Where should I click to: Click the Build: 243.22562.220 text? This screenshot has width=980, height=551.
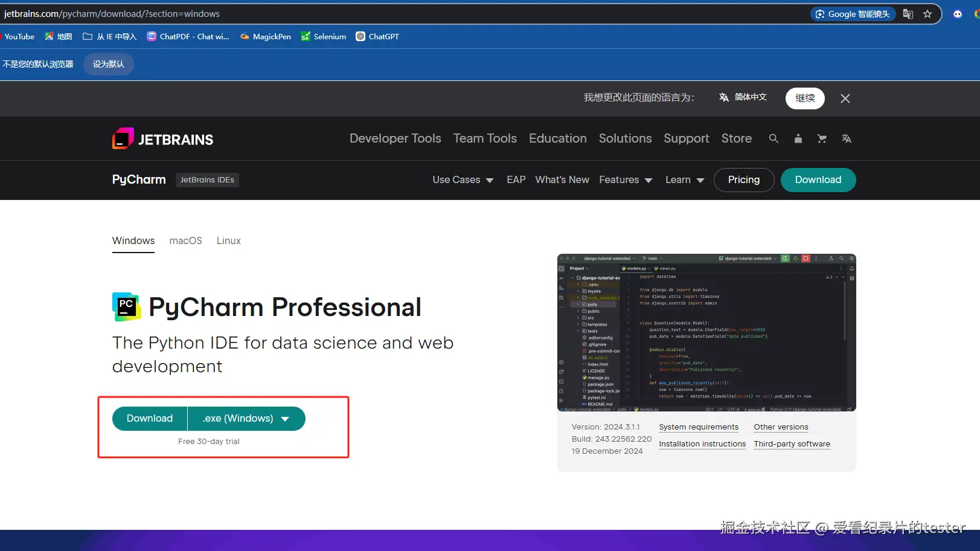(x=612, y=439)
